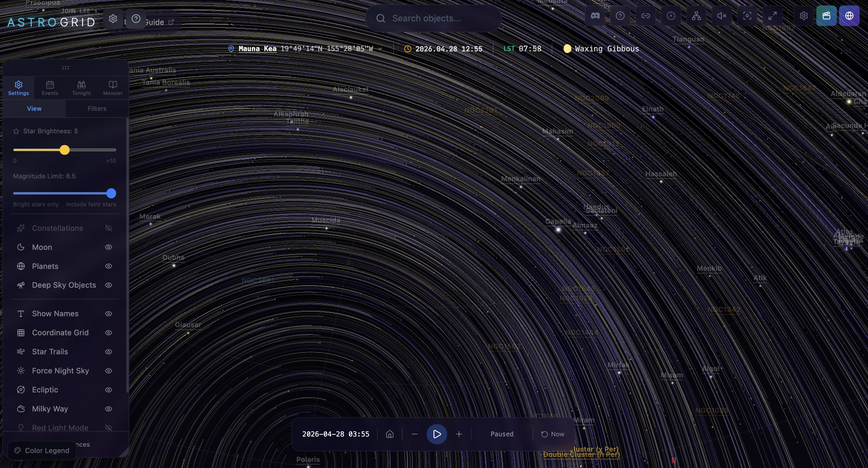Screen dimensions: 868x468
Task: Open the moon phase indicator dropdown
Action: [x=602, y=48]
